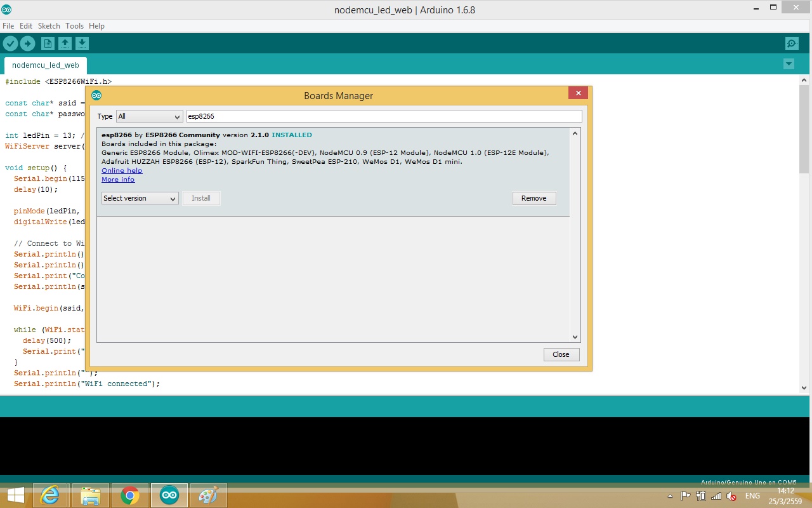
Task: Select the nodemcu_led_web tab
Action: (x=46, y=65)
